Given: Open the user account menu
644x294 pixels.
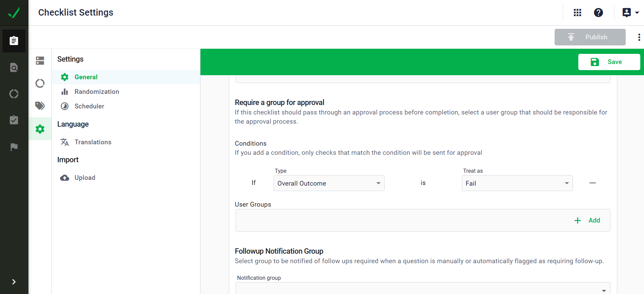Looking at the screenshot, I should 630,13.
